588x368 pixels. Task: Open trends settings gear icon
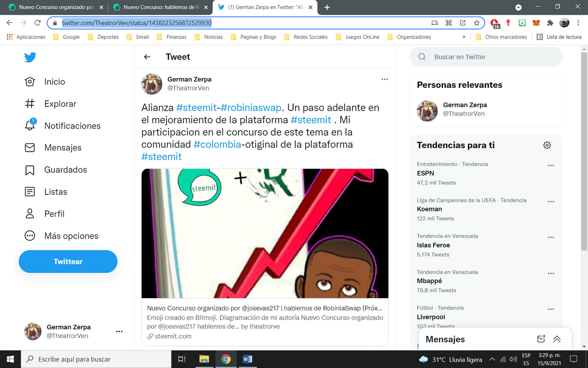pyautogui.click(x=547, y=145)
